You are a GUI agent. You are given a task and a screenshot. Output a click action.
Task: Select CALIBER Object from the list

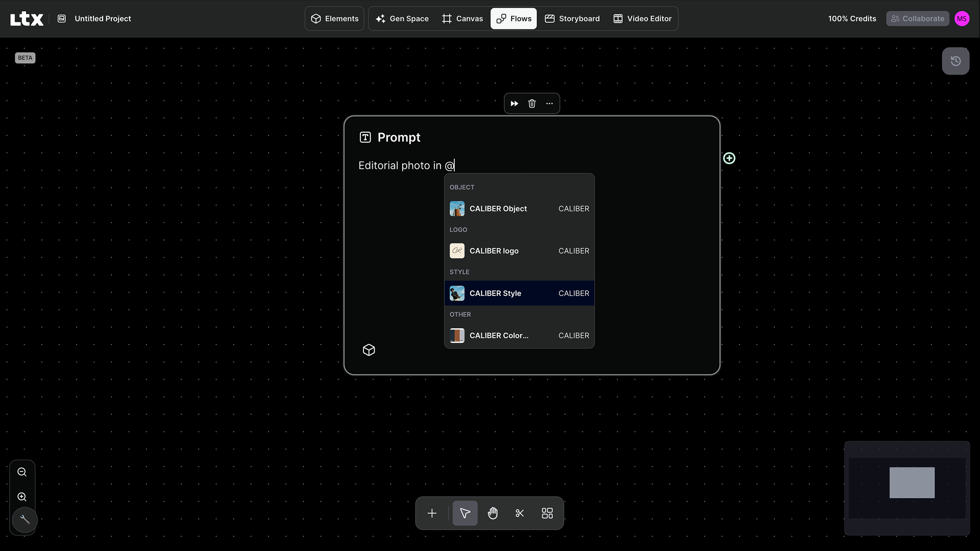tap(519, 209)
